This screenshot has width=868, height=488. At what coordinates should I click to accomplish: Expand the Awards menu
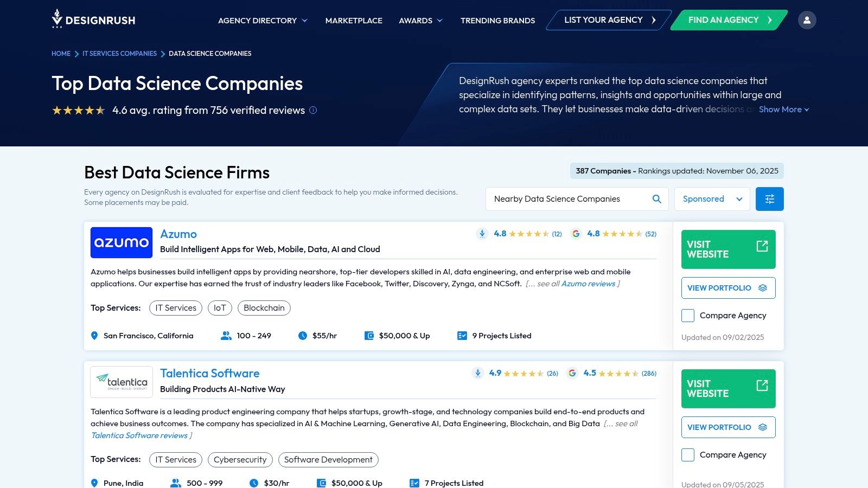(x=420, y=21)
